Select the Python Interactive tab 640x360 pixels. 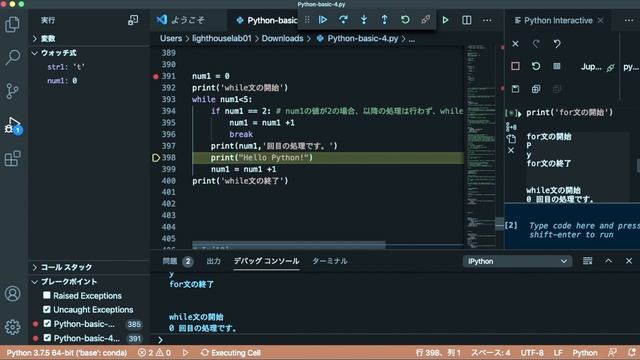point(558,20)
